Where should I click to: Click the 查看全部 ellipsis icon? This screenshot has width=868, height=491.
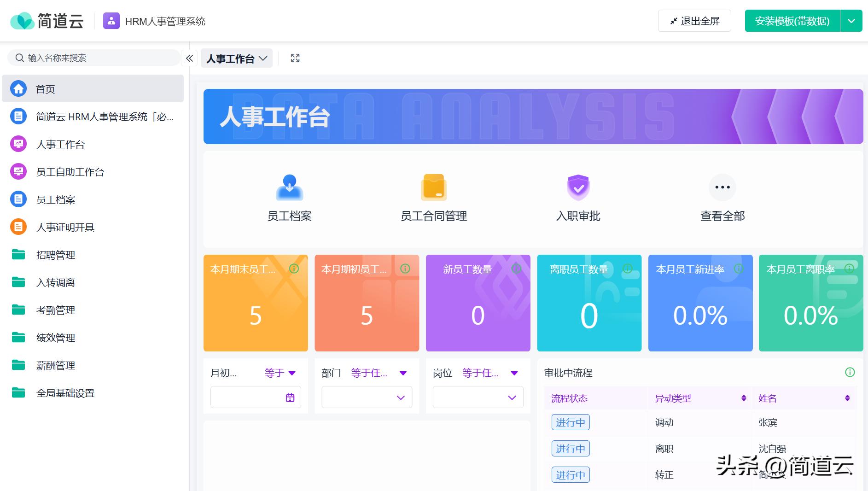point(722,187)
